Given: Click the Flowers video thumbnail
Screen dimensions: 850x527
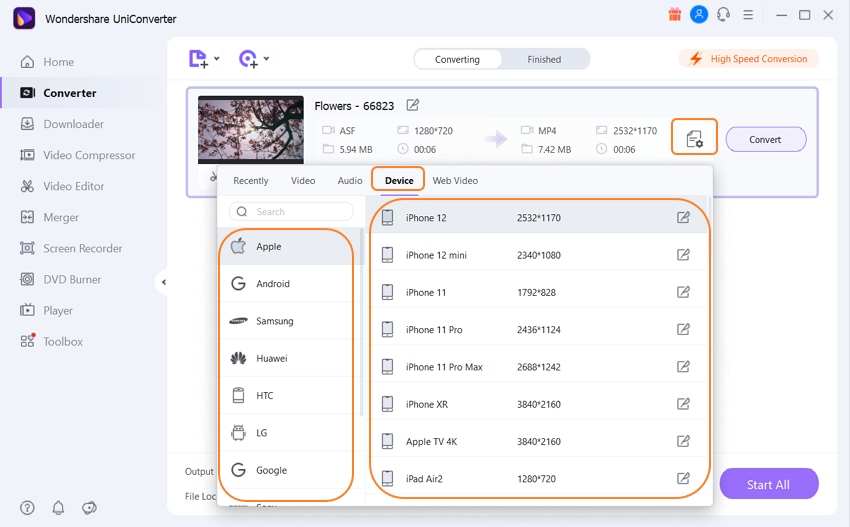Looking at the screenshot, I should (250, 130).
